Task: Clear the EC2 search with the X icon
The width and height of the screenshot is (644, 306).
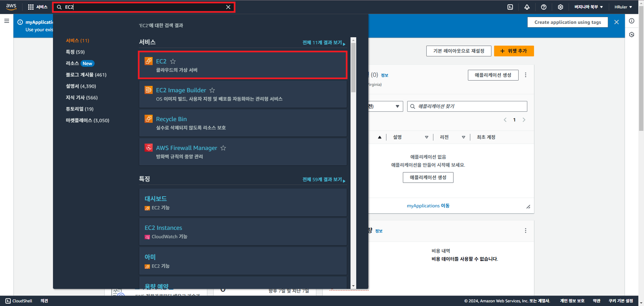Action: 228,7
